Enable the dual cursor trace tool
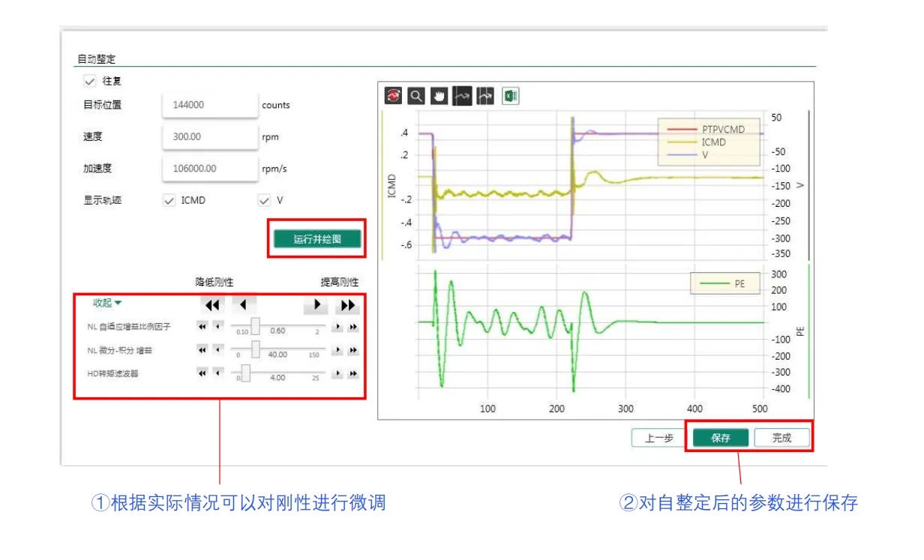Viewport: 924px width, 560px height. point(485,96)
